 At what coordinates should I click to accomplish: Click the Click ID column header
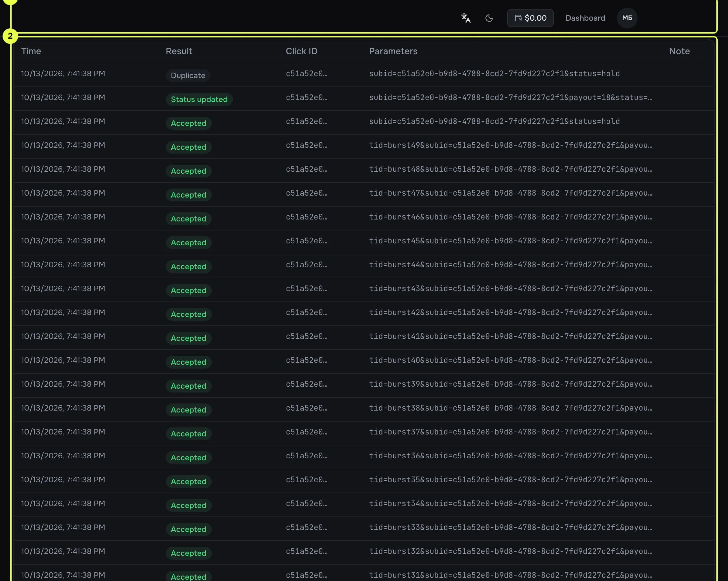[301, 51]
